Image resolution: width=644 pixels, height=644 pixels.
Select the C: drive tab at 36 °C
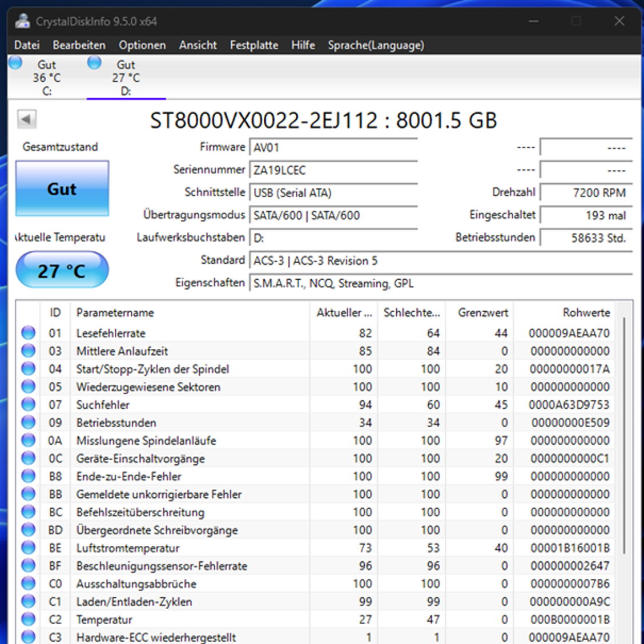pyautogui.click(x=47, y=78)
